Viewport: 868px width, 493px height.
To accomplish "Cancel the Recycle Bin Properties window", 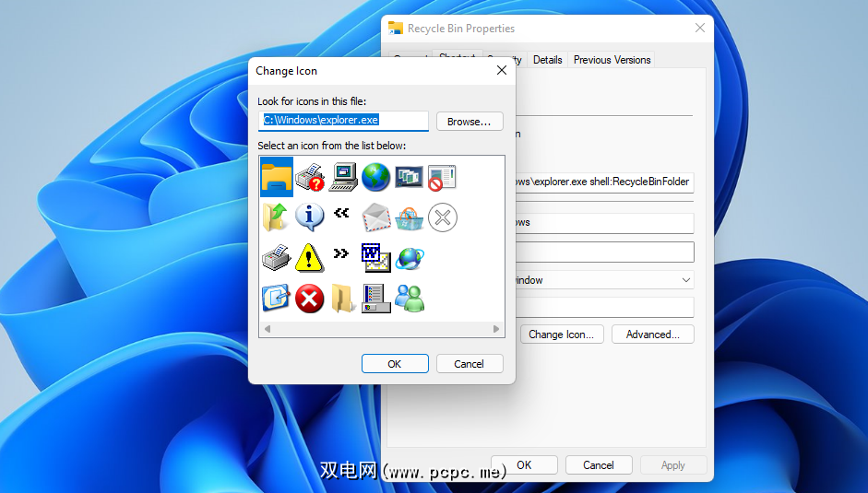I will click(599, 464).
